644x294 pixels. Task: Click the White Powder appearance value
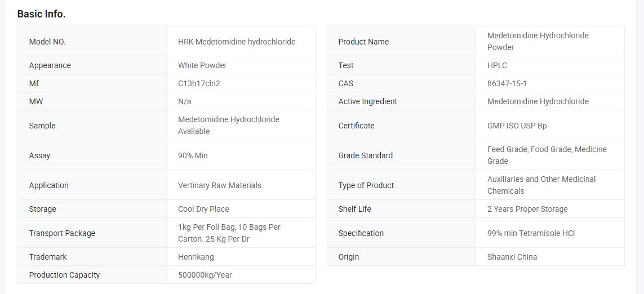pos(202,65)
